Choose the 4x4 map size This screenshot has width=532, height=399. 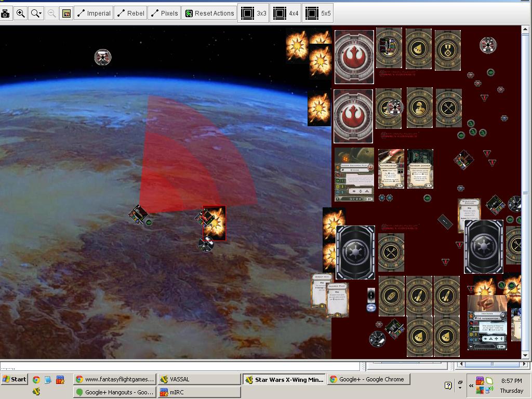[286, 14]
